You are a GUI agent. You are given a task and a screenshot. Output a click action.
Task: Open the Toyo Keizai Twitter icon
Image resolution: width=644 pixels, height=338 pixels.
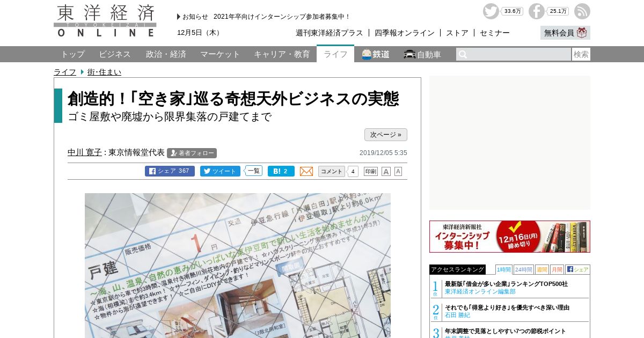(491, 11)
